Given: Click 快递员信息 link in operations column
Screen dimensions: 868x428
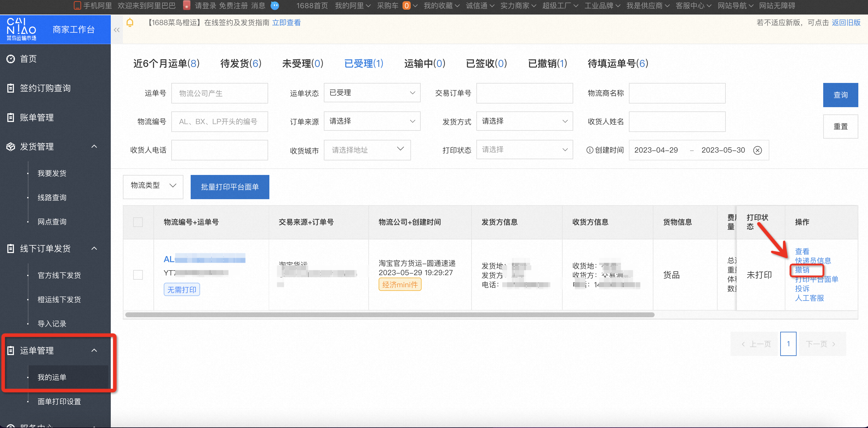Looking at the screenshot, I should tap(813, 261).
